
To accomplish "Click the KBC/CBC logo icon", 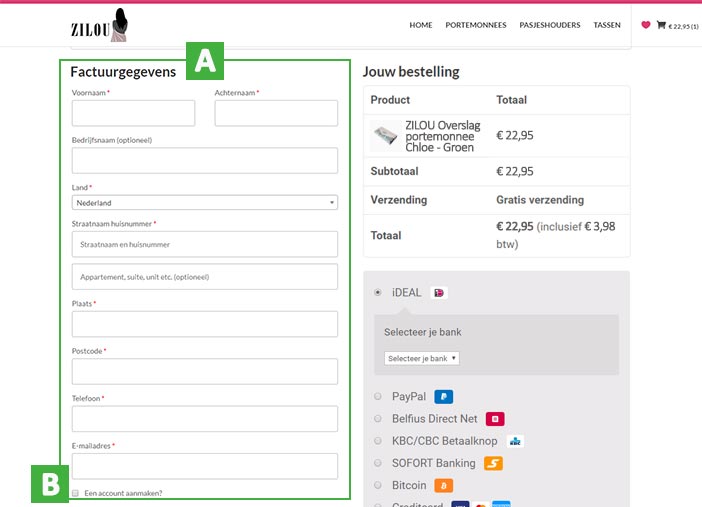I will (x=516, y=441).
